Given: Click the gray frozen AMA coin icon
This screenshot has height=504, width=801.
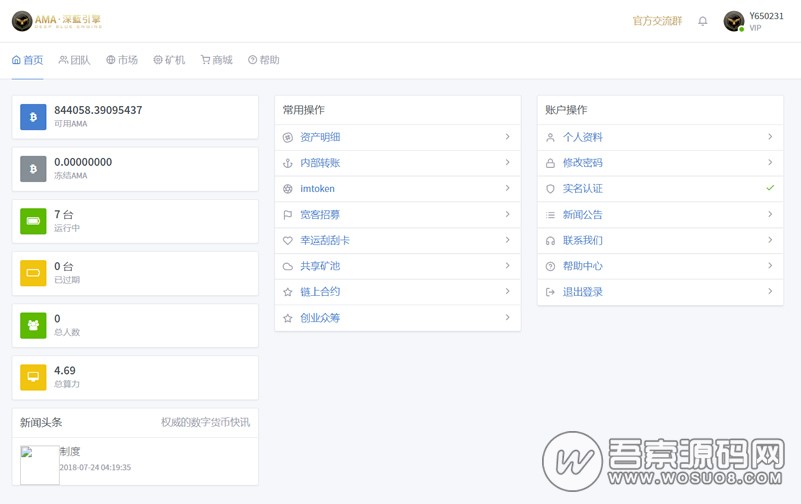Looking at the screenshot, I should (x=33, y=169).
